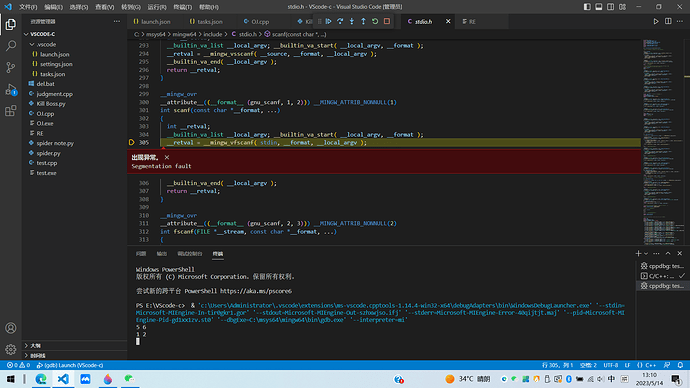The height and width of the screenshot is (388, 690).
Task: Open the Manage gear in activity bar
Action: pos(11,350)
